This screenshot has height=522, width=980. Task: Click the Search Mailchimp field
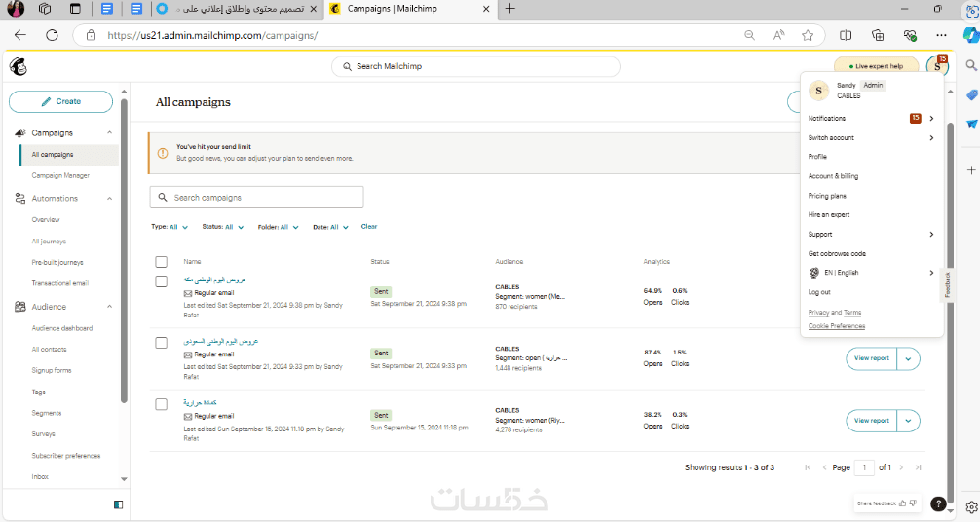point(475,66)
